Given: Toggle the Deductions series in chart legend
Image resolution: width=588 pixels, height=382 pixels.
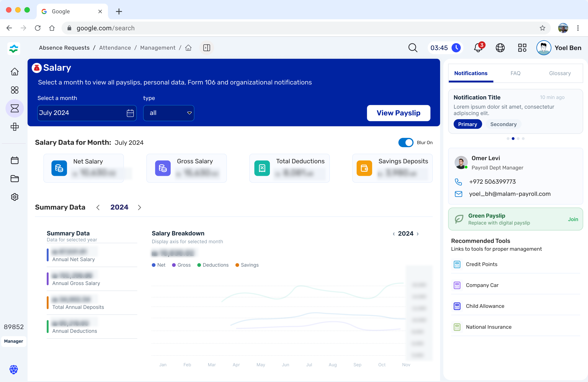Looking at the screenshot, I should 213,265.
